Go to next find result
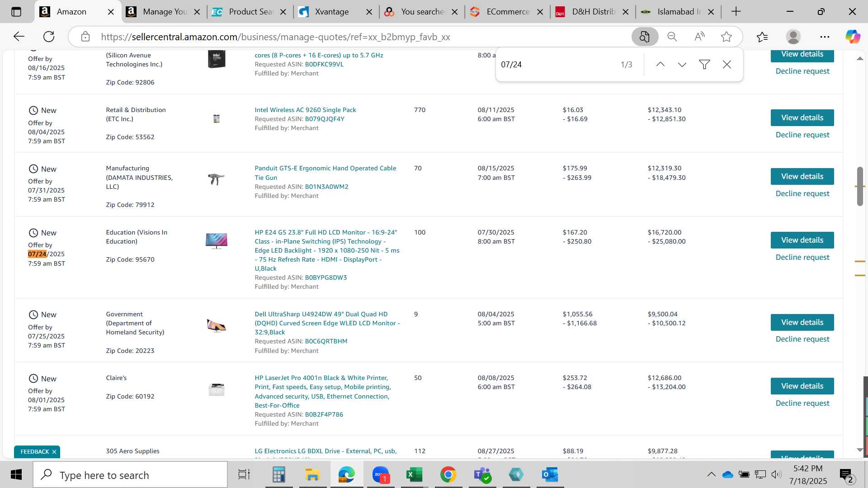 point(682,65)
